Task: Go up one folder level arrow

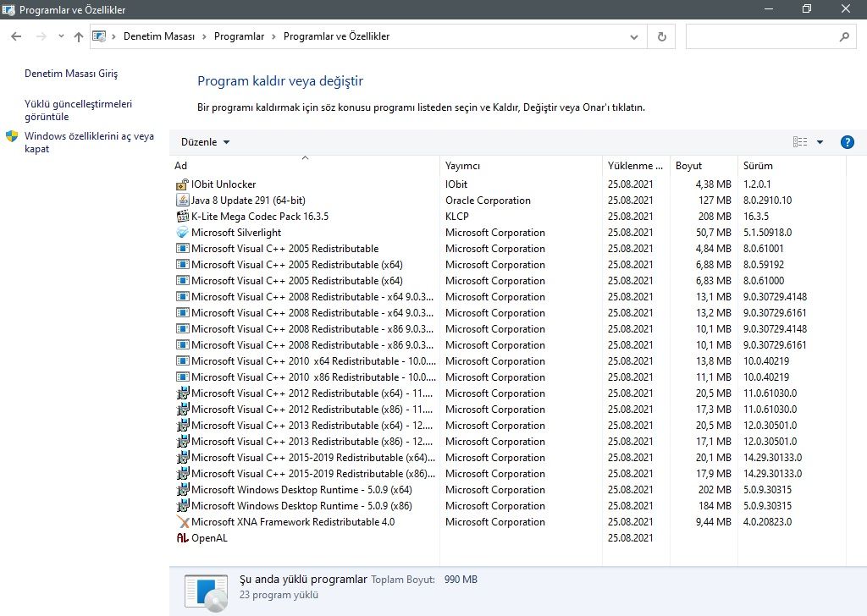Action: pyautogui.click(x=79, y=36)
